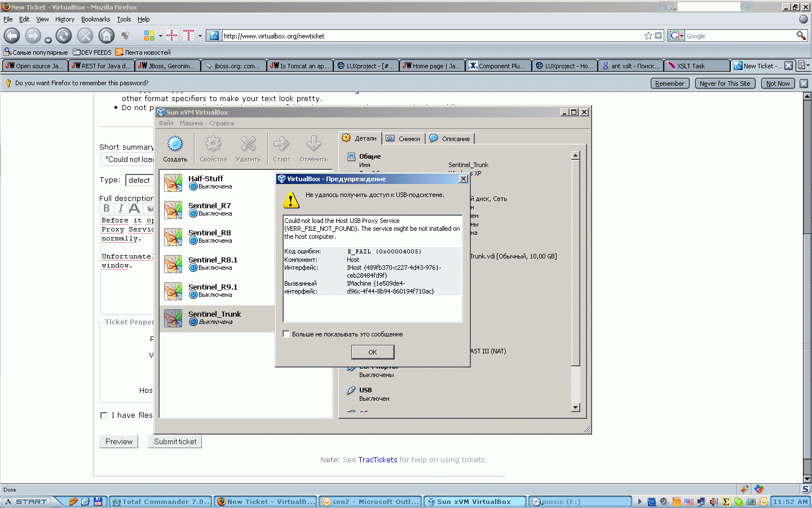This screenshot has width=812, height=508.
Task: Tick the 'I have files' checkbox
Action: pos(104,415)
